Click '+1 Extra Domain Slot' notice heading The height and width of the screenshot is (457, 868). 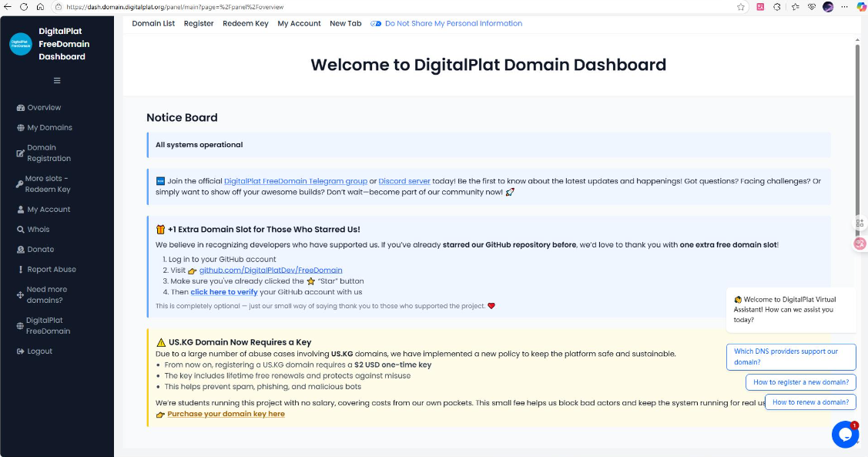263,230
